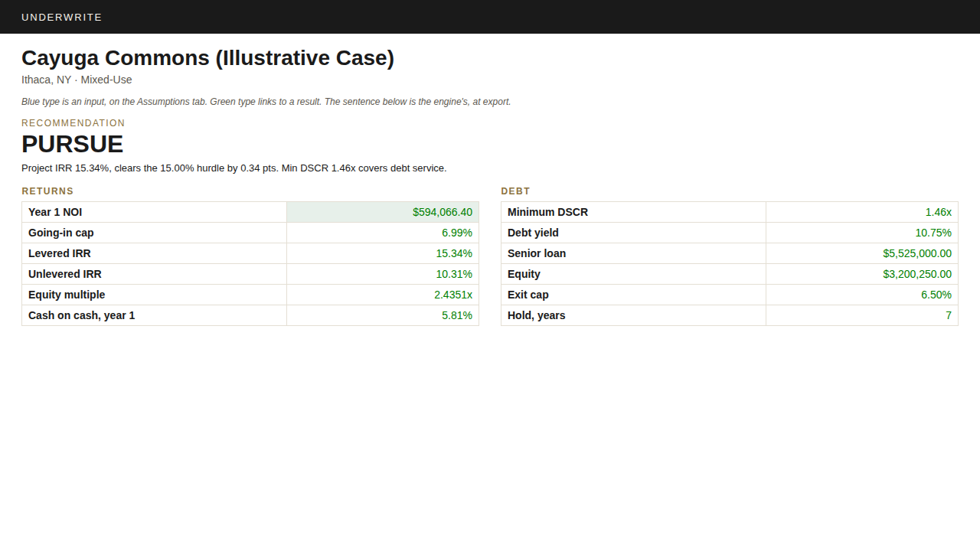The width and height of the screenshot is (980, 551).
Task: Follow the hold years value 7
Action: point(949,315)
